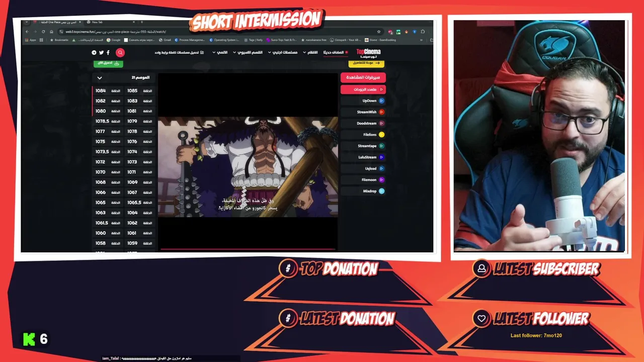The height and width of the screenshot is (362, 644).
Task: Open the TopCinema Telegram icon link
Action: [94, 52]
